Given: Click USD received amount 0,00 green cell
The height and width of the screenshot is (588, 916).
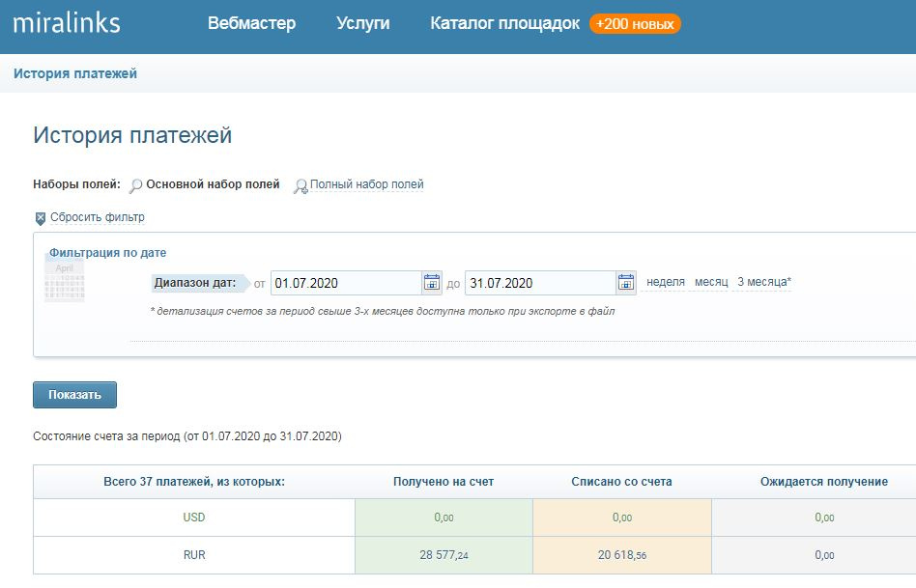Looking at the screenshot, I should click(x=444, y=518).
